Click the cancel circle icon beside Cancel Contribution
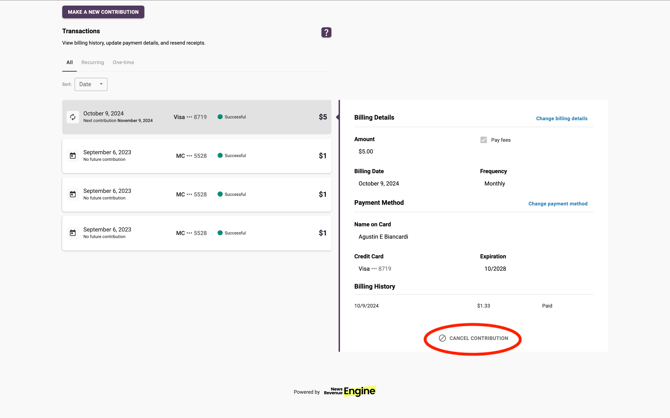 coord(442,338)
